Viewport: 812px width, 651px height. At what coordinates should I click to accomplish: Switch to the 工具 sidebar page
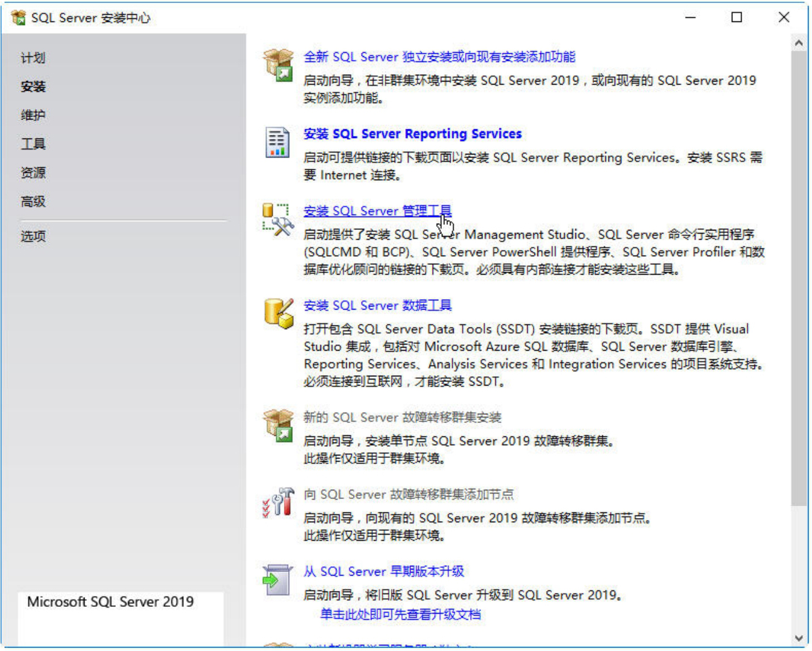pyautogui.click(x=33, y=144)
